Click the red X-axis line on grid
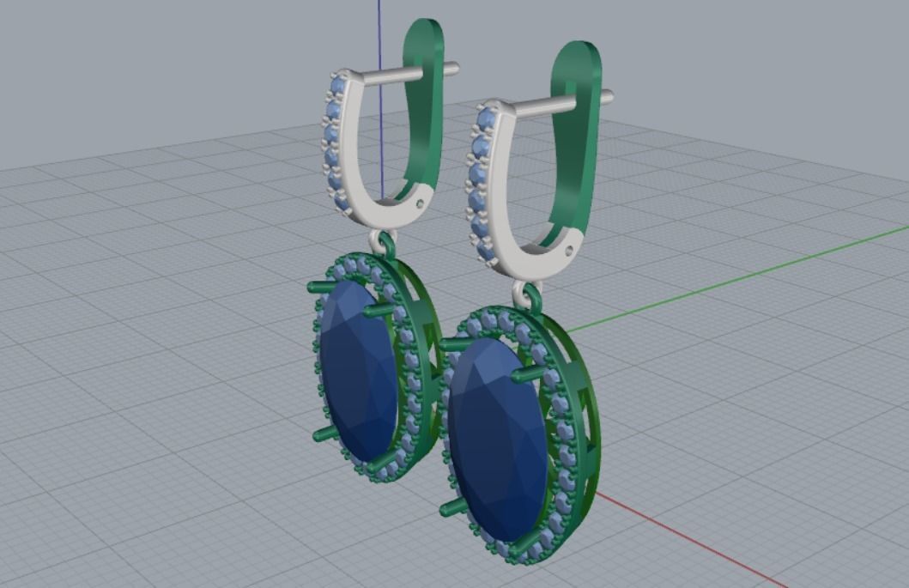 pyautogui.click(x=690, y=539)
